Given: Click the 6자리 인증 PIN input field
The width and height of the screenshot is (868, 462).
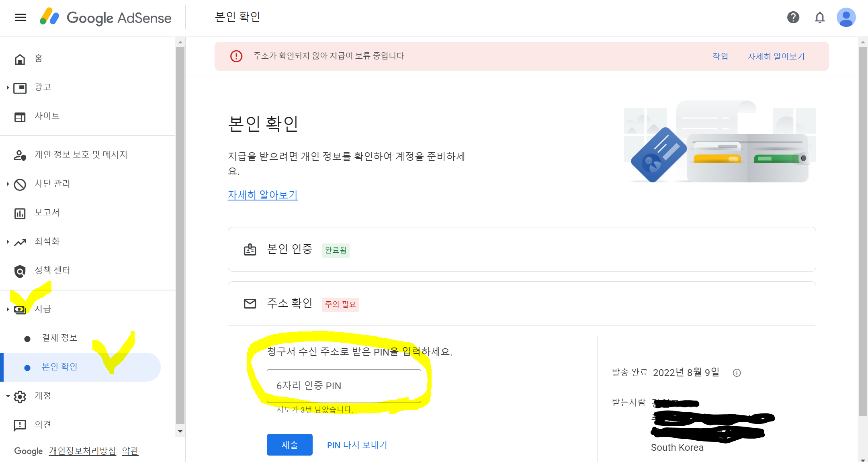Looking at the screenshot, I should click(x=344, y=386).
